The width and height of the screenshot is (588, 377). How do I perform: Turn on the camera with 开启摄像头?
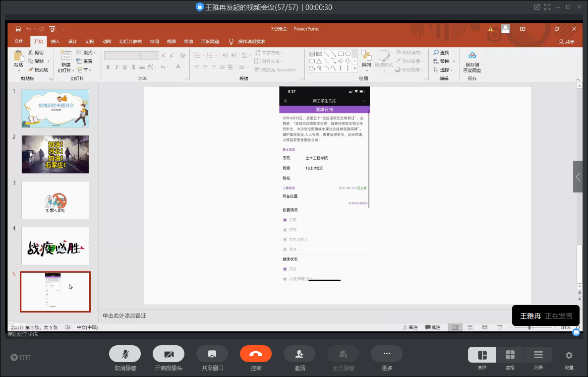click(x=169, y=354)
